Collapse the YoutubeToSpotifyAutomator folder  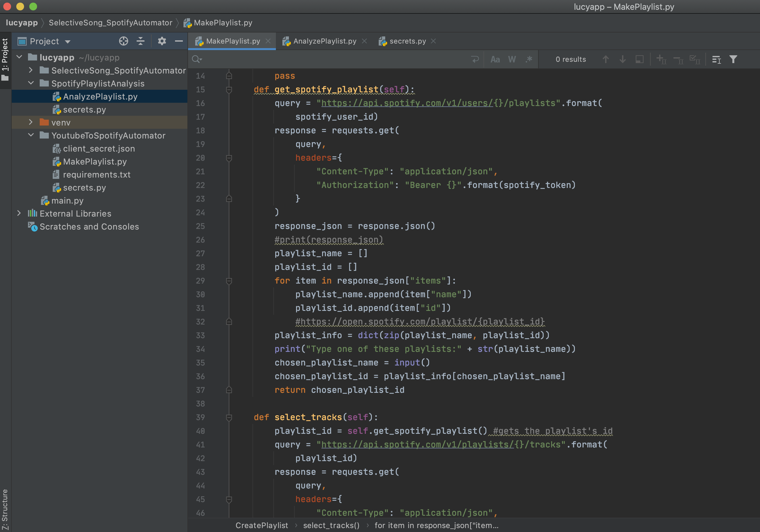tap(31, 135)
